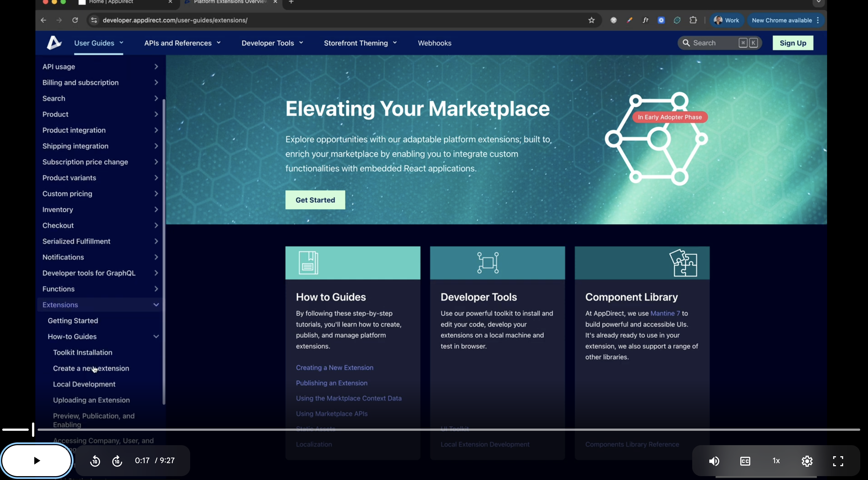Open the Webhooks menu item
Image resolution: width=868 pixels, height=480 pixels.
[x=434, y=43]
